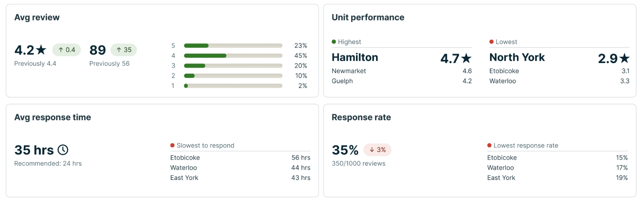Image resolution: width=644 pixels, height=200 pixels.
Task: Click the green dot next to Highest
Action: click(x=334, y=42)
